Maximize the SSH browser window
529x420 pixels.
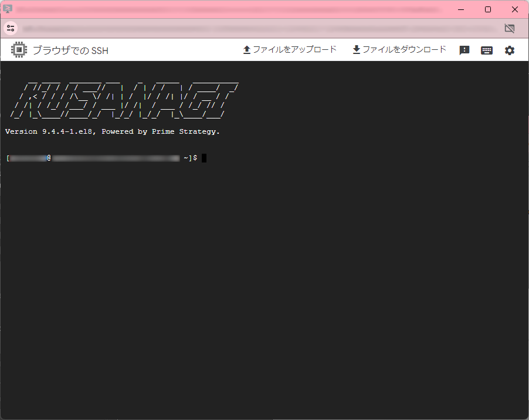[488, 9]
